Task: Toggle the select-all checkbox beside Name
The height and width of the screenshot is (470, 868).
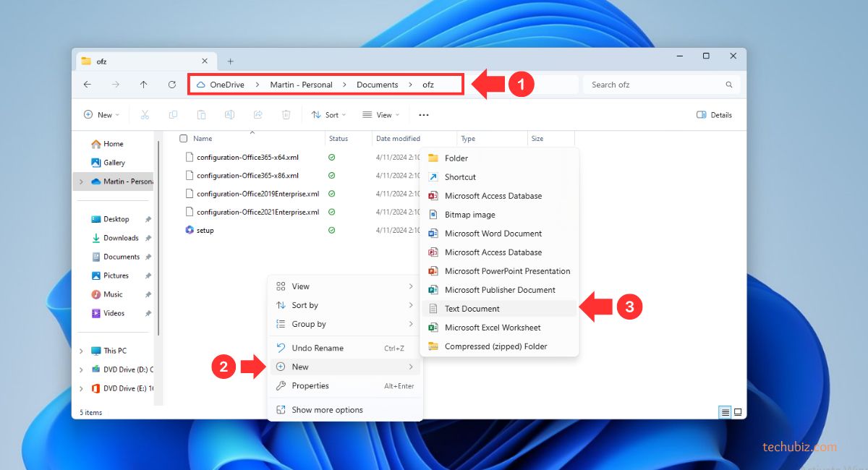Action: coord(184,138)
